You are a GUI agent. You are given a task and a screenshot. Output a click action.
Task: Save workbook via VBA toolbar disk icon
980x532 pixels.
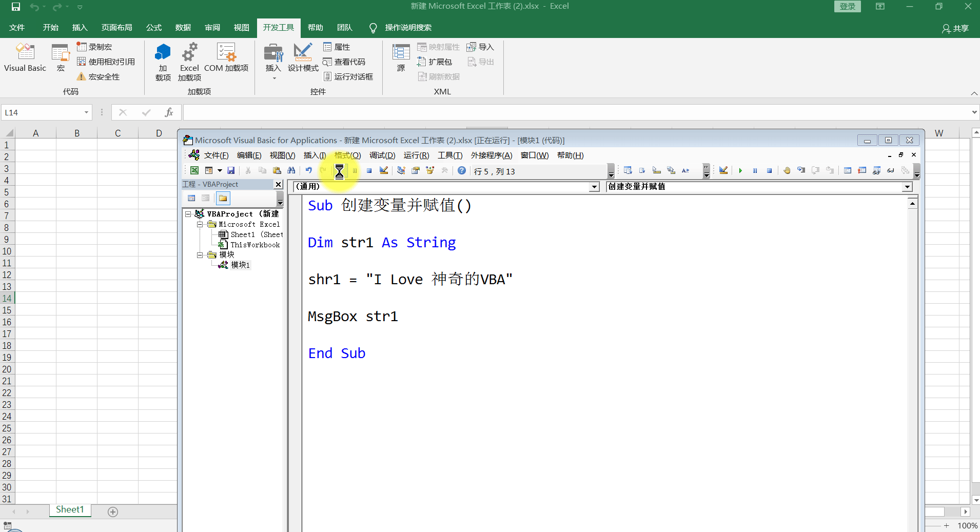pyautogui.click(x=231, y=170)
